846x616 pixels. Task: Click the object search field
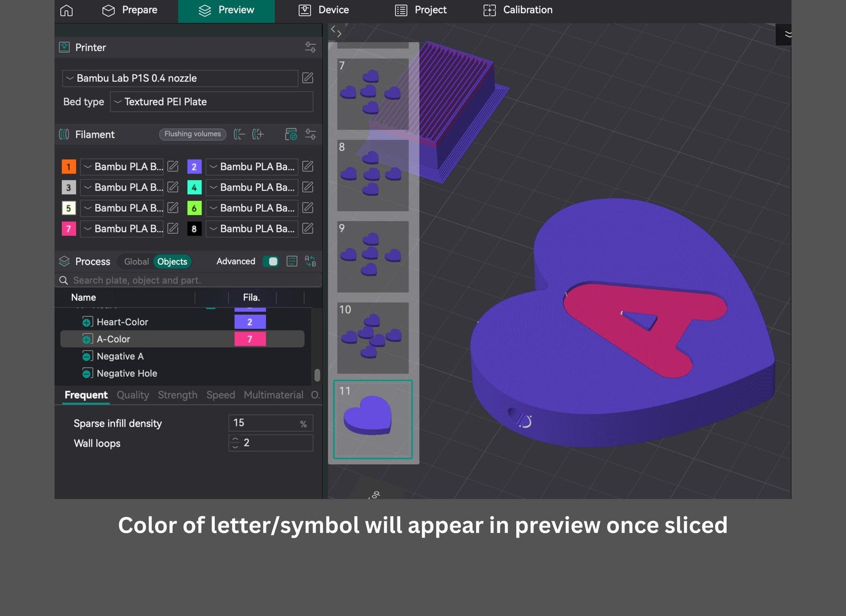[x=188, y=280]
